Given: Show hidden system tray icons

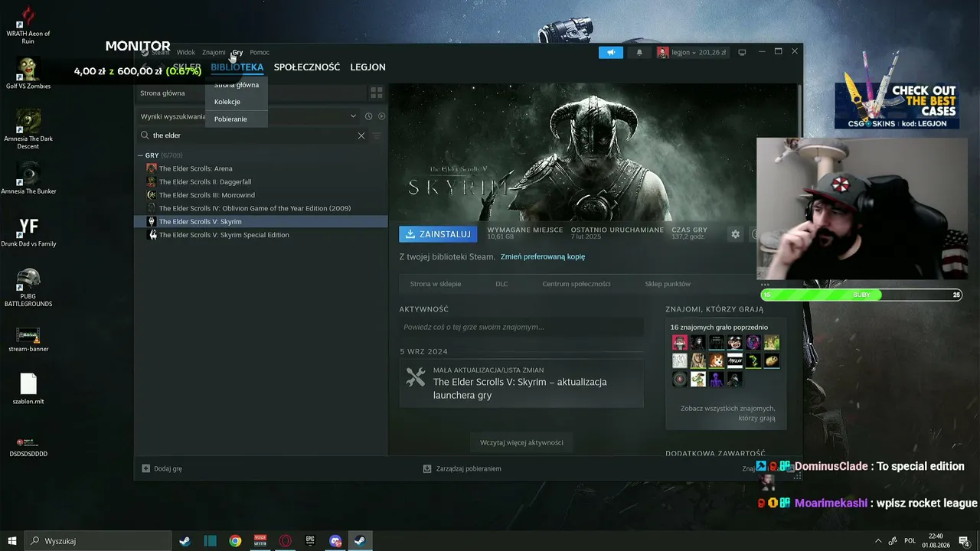Looking at the screenshot, I should pyautogui.click(x=878, y=541).
